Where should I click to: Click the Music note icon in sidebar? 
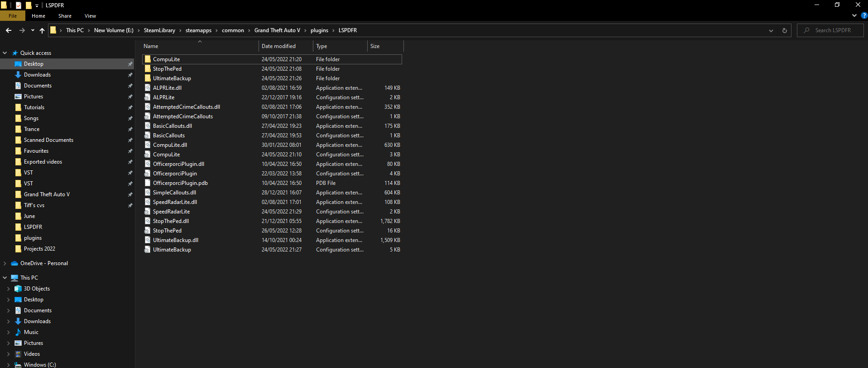[18, 332]
